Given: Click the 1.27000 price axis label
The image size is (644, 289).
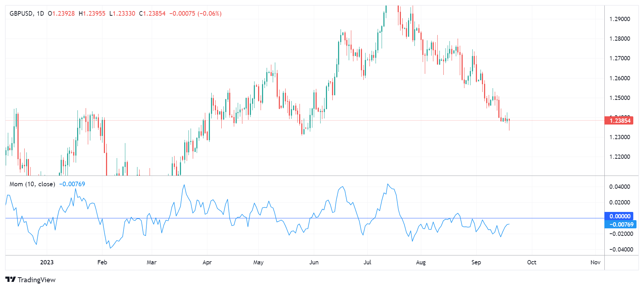Looking at the screenshot, I should [620, 58].
